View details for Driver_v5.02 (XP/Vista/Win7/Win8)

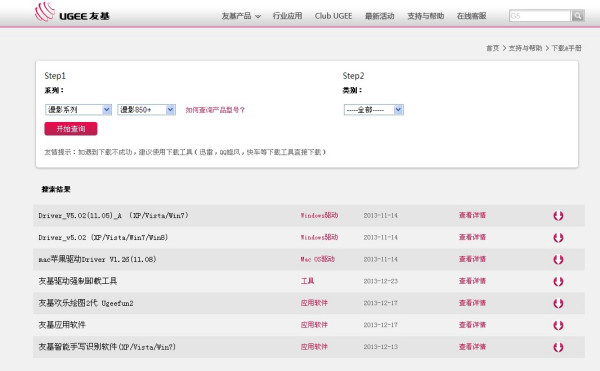tap(472, 237)
